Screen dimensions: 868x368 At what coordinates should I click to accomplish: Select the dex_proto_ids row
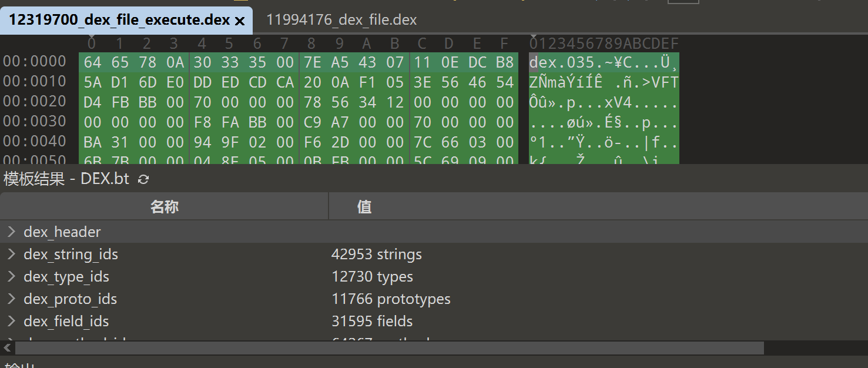(434, 299)
